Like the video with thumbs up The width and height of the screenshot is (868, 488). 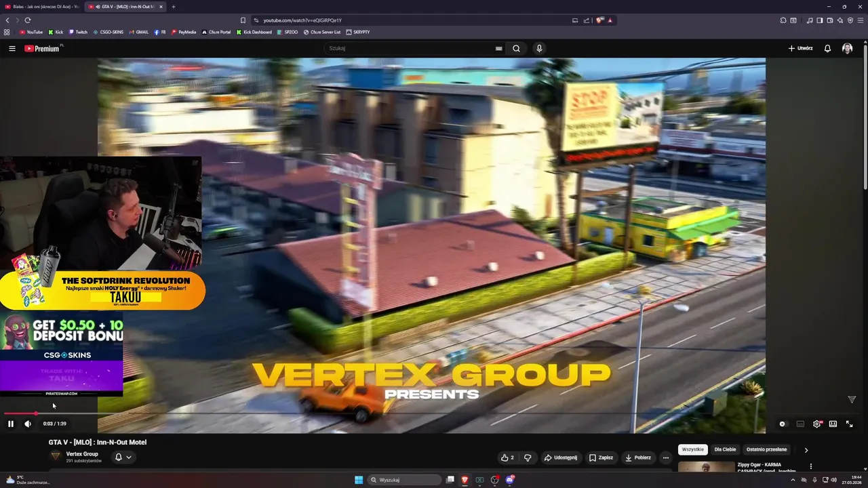[x=507, y=457]
